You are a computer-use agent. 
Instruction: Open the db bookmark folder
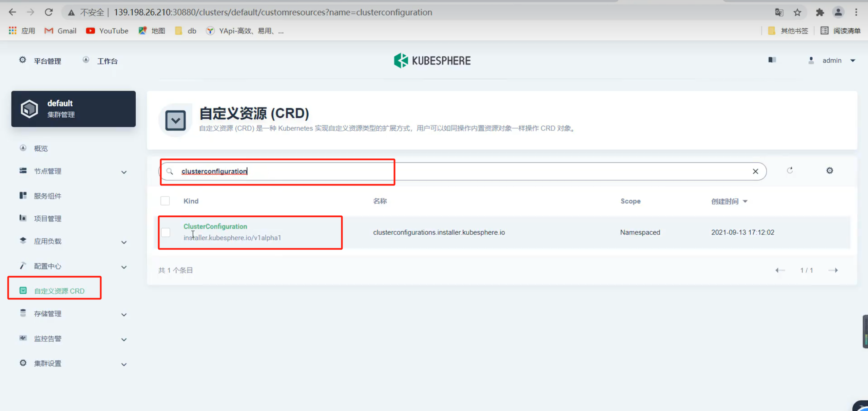click(186, 31)
